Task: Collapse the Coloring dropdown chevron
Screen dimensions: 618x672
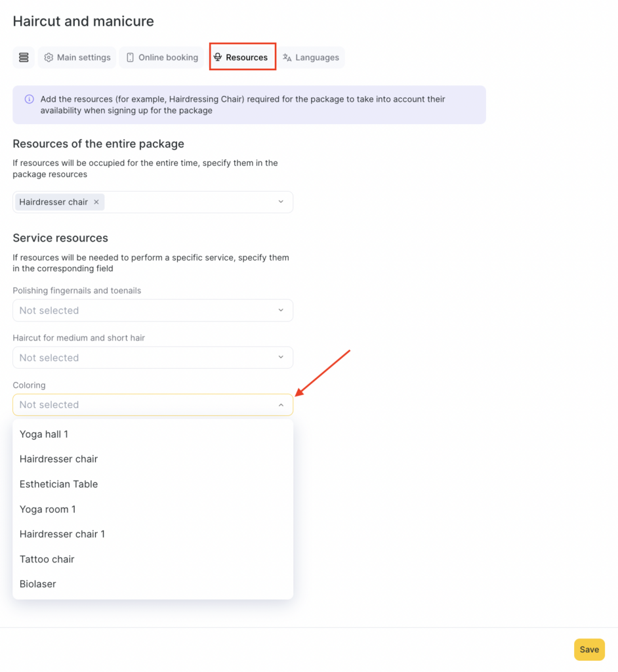Action: (281, 405)
